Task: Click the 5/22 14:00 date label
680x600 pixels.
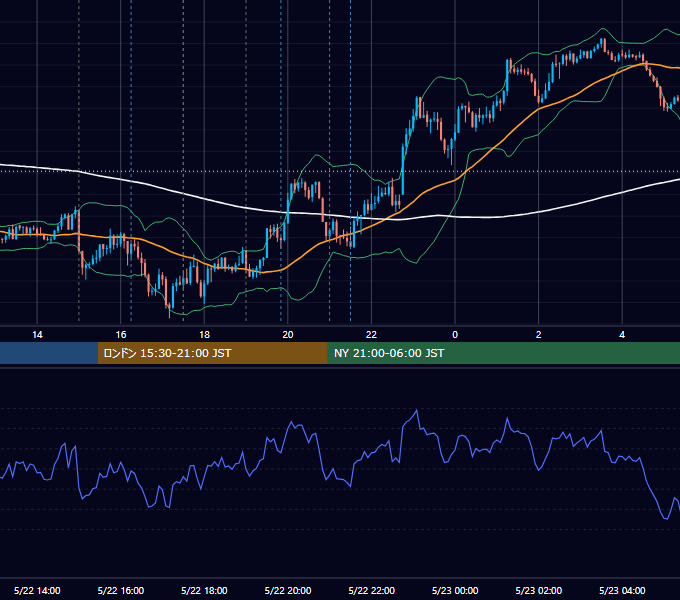Action: (x=37, y=590)
